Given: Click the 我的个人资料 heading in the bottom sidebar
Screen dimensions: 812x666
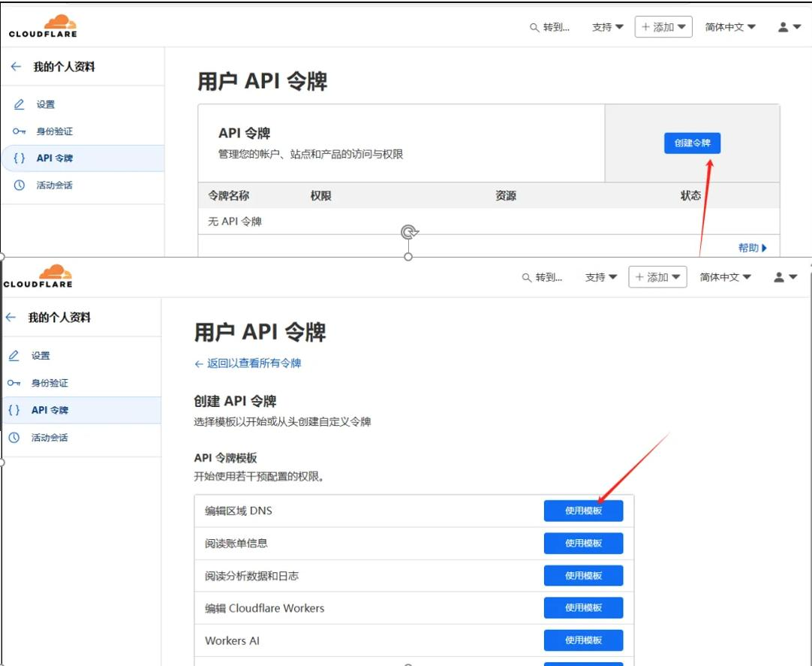Looking at the screenshot, I should [59, 317].
